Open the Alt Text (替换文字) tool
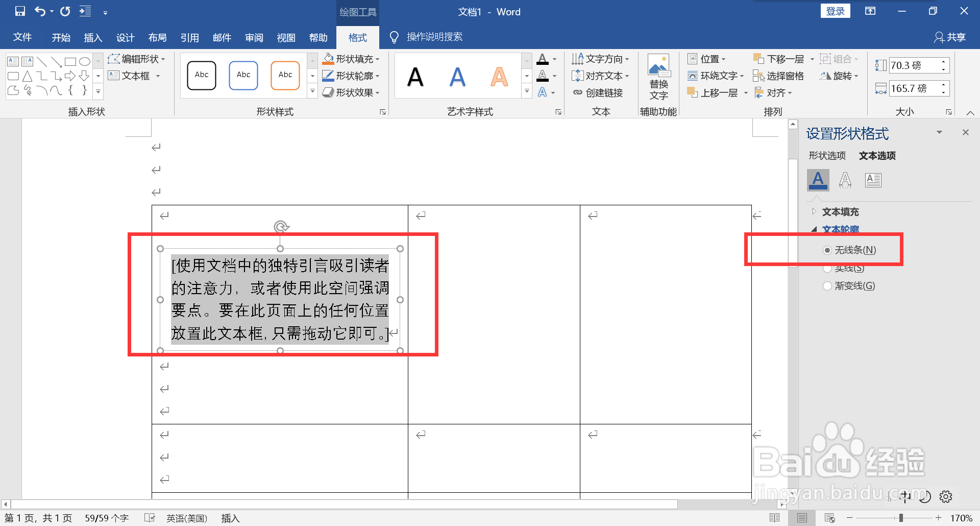980x526 pixels. coord(658,77)
